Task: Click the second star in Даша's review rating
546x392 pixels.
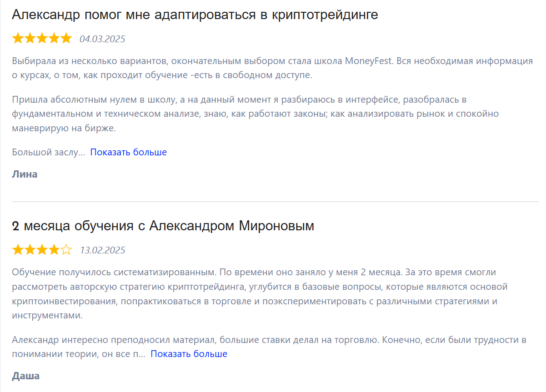Action: click(30, 249)
